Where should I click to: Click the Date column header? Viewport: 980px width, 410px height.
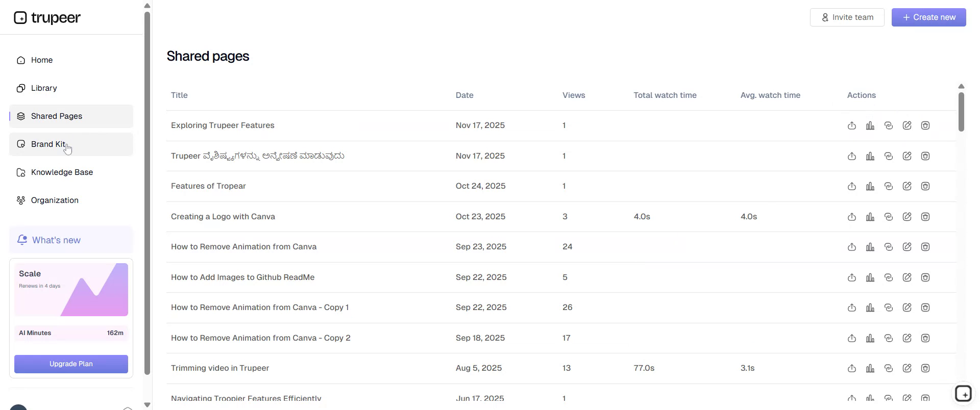[464, 95]
